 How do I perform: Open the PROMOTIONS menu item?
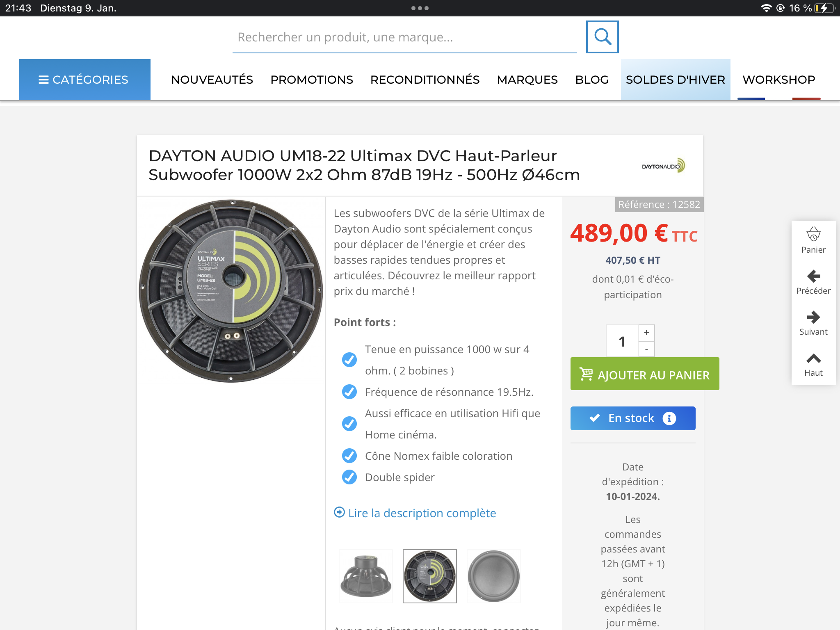(312, 80)
